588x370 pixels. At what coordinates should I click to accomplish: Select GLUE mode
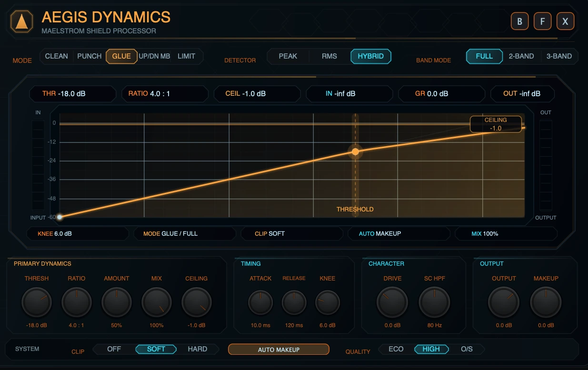pyautogui.click(x=121, y=56)
